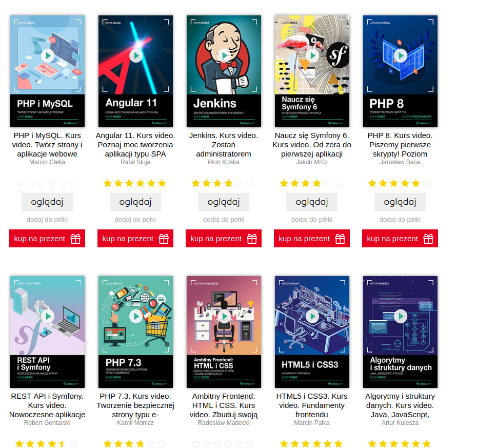The image size is (496, 448).
Task: Buy PHP i MySQL course as gift
Action: coord(47,238)
